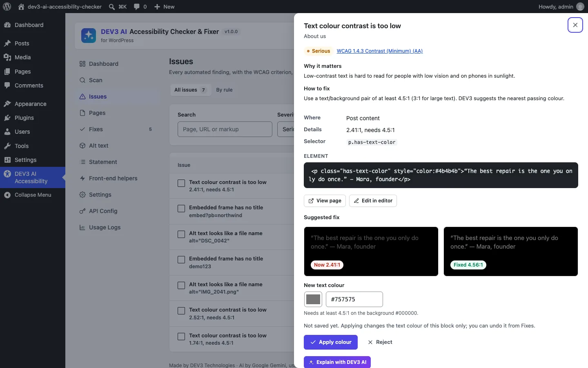588x368 pixels.
Task: Click Explain with DEV3 AI button
Action: click(337, 362)
